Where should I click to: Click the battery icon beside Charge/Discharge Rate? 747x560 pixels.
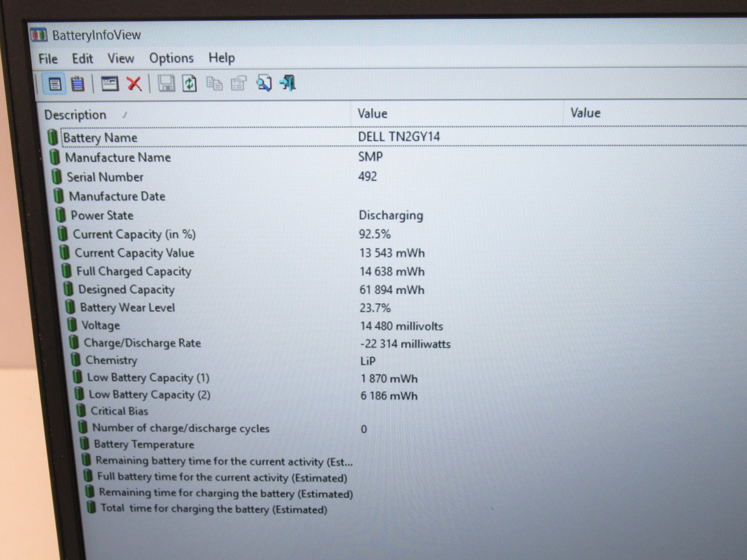[x=74, y=342]
